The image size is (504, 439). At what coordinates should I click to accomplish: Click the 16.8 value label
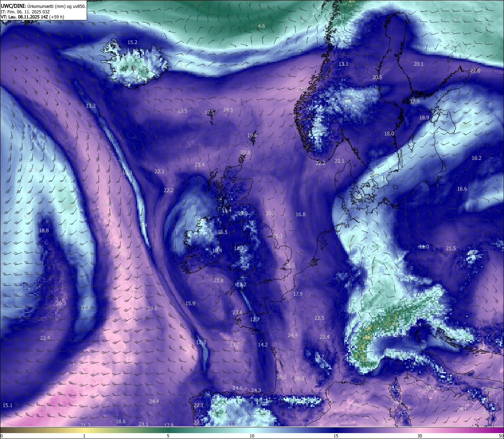coord(300,214)
